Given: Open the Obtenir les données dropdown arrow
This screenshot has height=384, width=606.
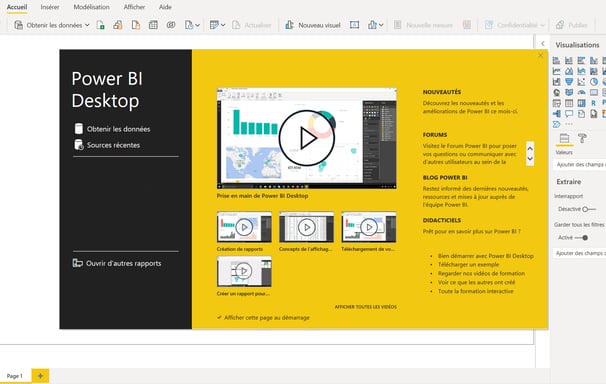Looking at the screenshot, I should click(x=87, y=25).
